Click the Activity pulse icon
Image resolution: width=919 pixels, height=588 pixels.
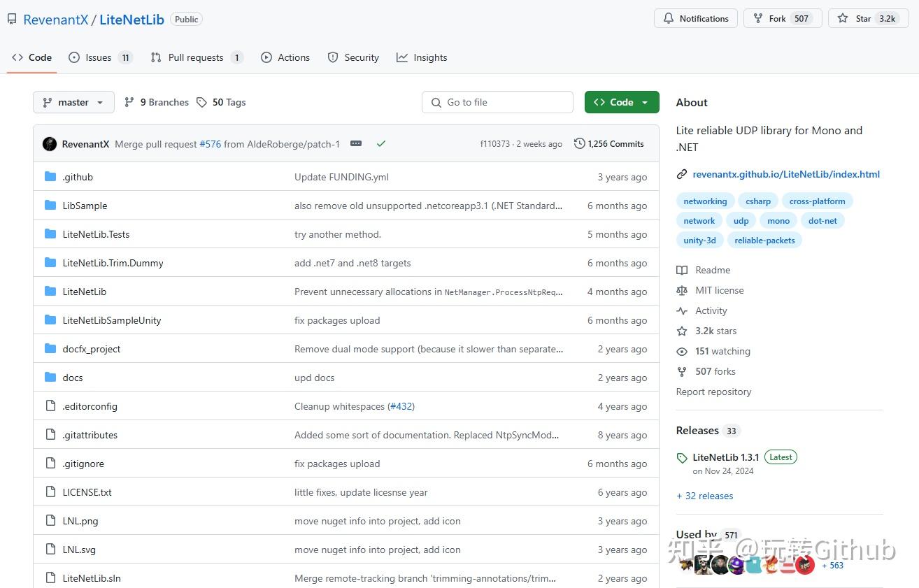[682, 311]
